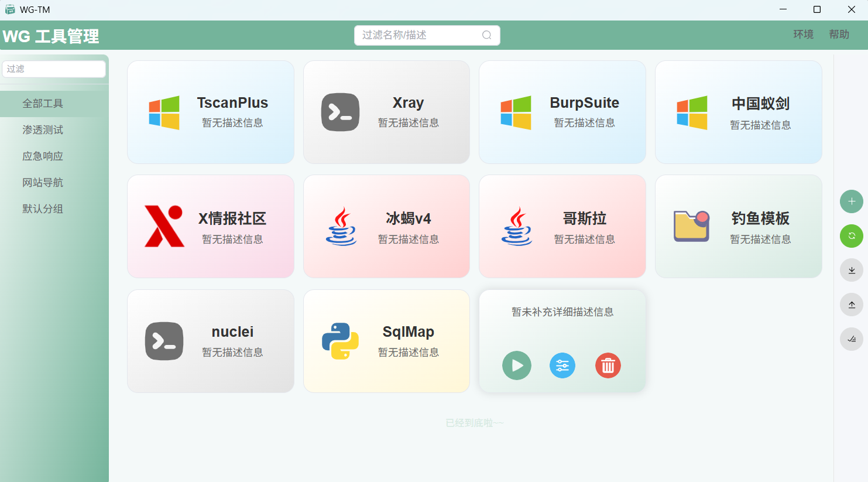Click the green play button on hovered card
Image resolution: width=868 pixels, height=482 pixels.
(x=516, y=365)
